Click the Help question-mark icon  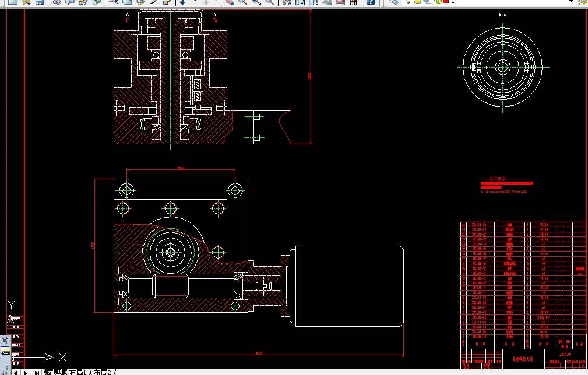(x=371, y=2)
